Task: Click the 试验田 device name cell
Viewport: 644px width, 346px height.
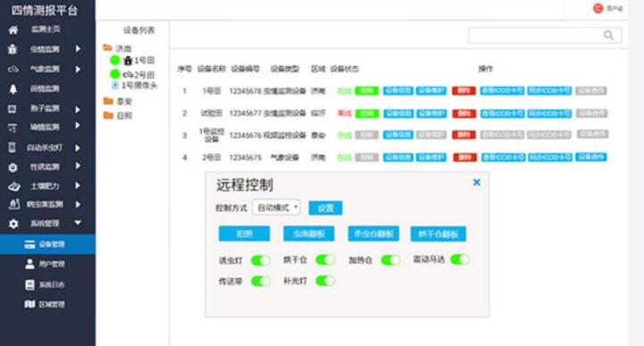Action: coord(212,113)
